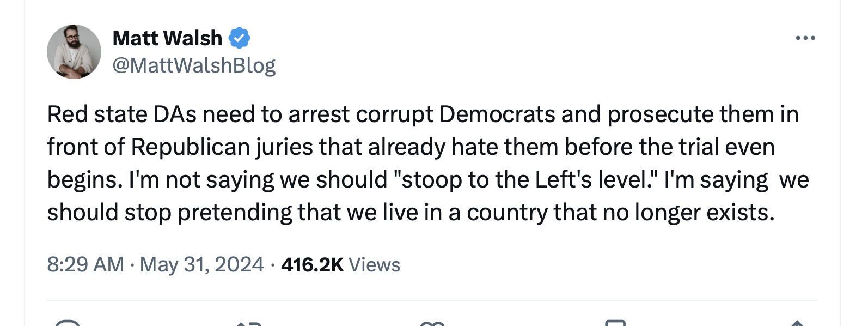This screenshot has width=868, height=326.
Task: Open Matt Walsh's profile picture
Action: click(74, 52)
